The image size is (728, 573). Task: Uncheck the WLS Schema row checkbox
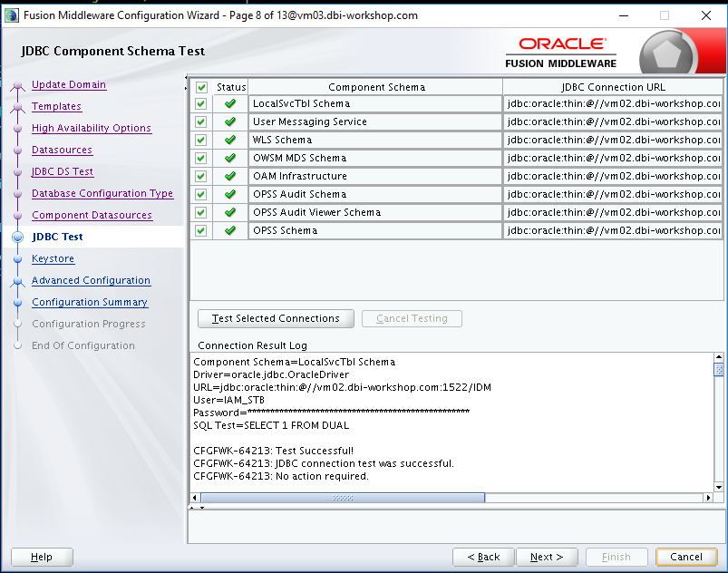click(201, 140)
